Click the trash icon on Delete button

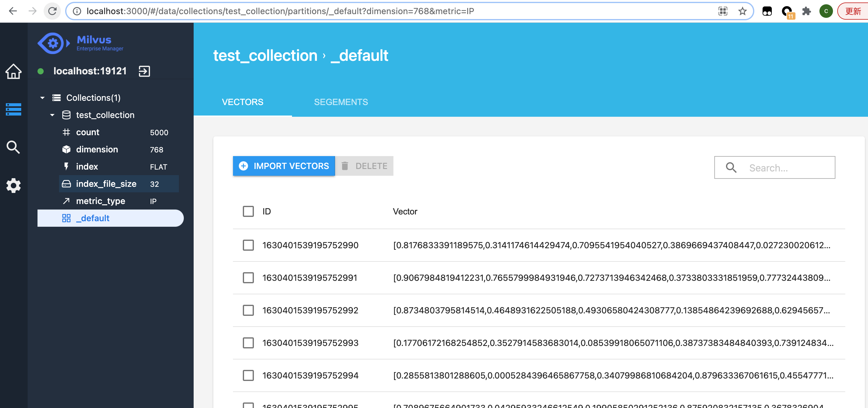coord(345,166)
